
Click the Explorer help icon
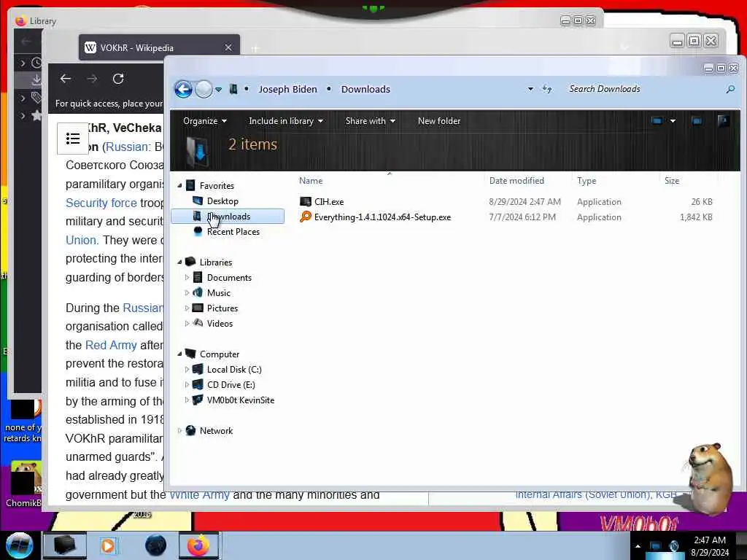723,121
